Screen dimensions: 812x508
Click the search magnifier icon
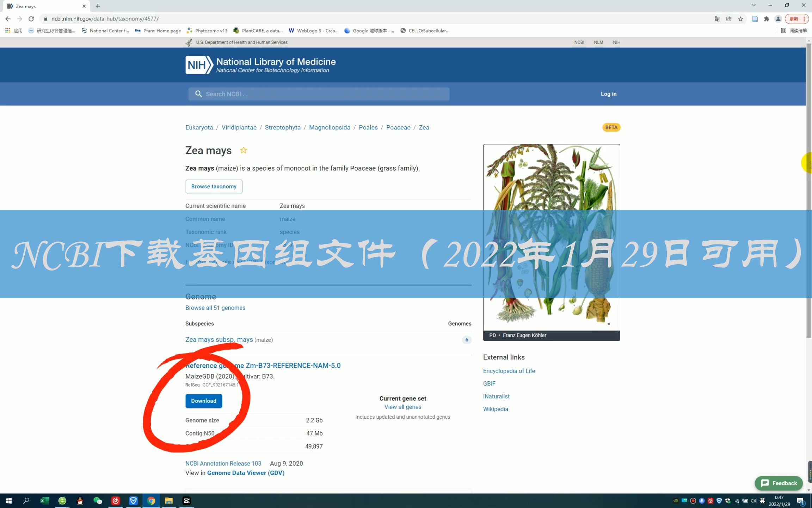pos(198,94)
